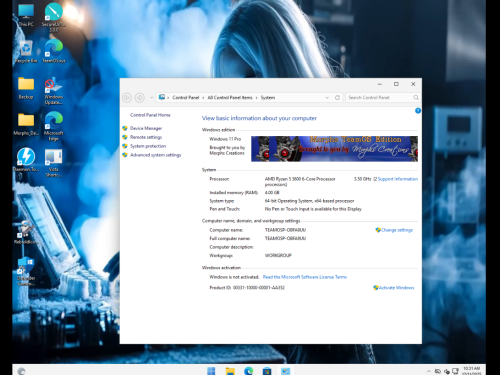Open Advanced system settings
500x375 pixels.
(x=155, y=155)
